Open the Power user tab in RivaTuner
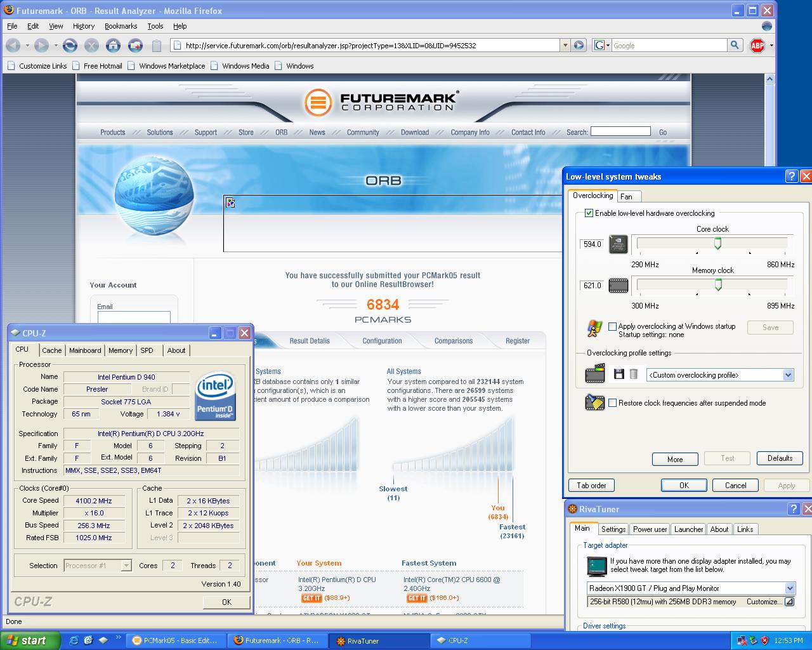 (x=650, y=529)
